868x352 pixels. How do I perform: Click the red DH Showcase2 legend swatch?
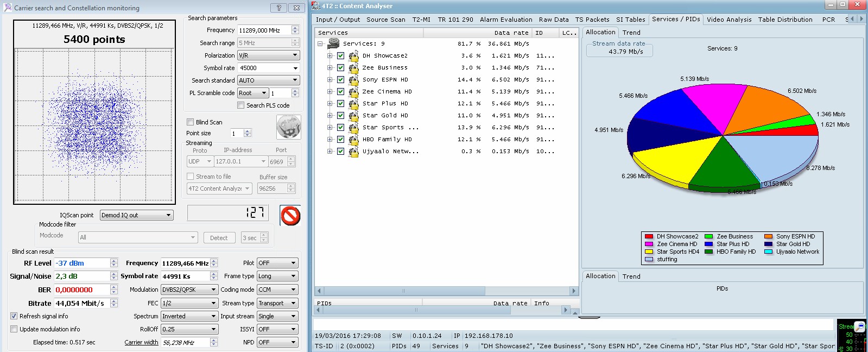coord(649,236)
